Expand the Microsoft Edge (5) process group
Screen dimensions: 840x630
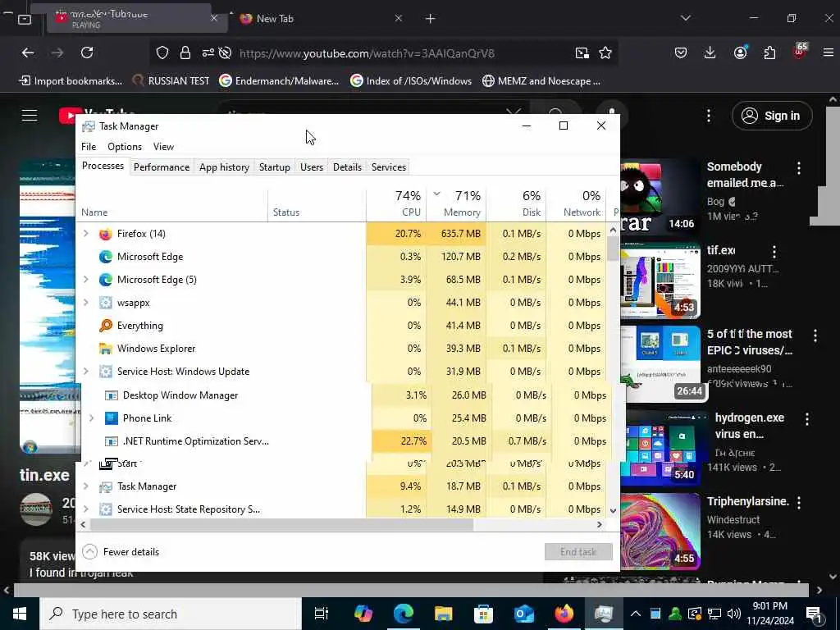(85, 279)
